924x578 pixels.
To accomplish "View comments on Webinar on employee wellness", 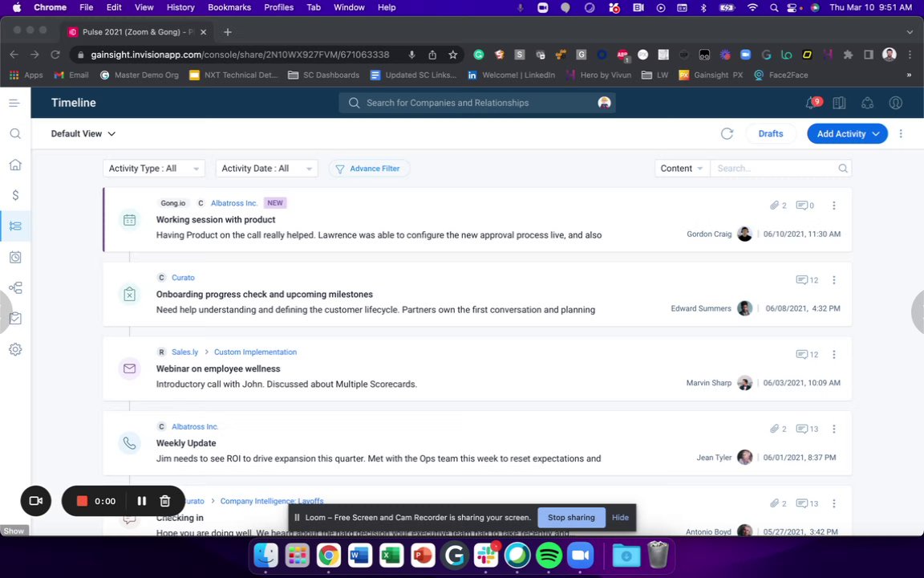I will click(807, 355).
